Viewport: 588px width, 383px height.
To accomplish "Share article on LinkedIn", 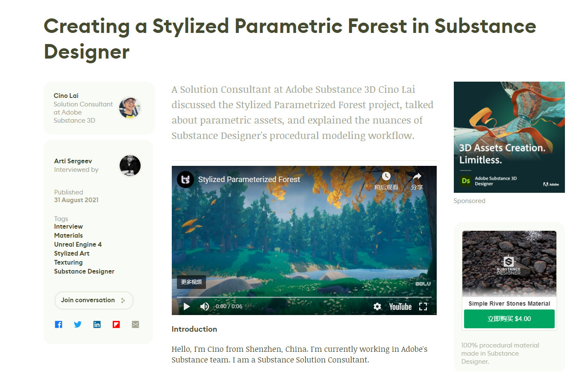I will point(97,324).
